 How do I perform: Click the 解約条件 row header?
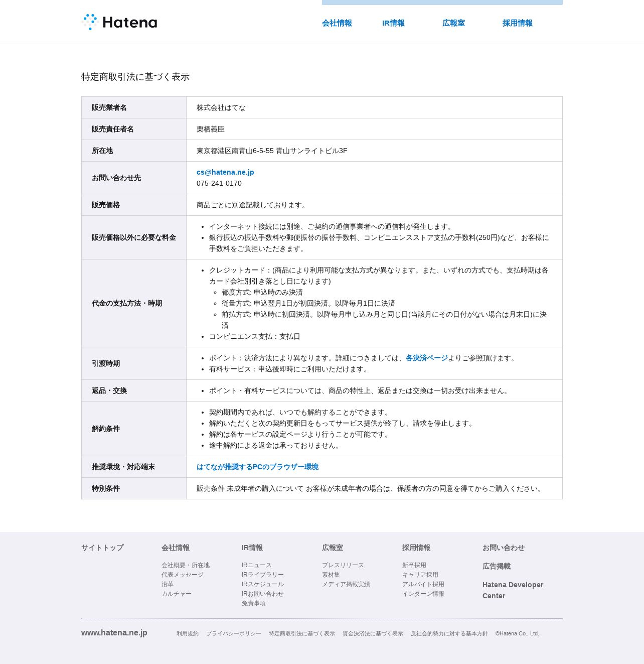[134, 429]
